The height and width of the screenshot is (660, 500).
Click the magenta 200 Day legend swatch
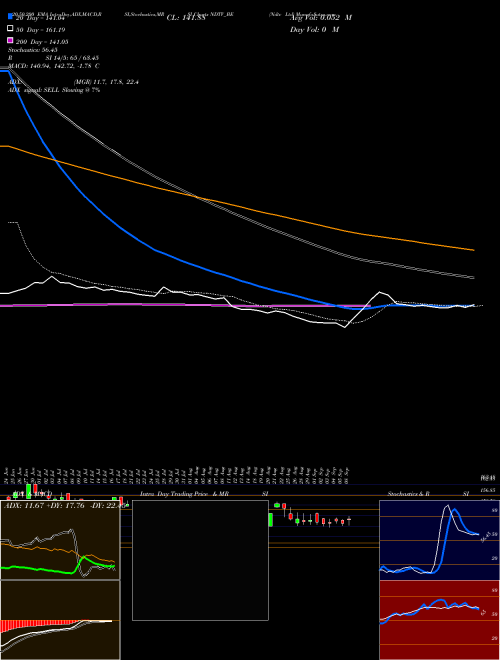10,40
